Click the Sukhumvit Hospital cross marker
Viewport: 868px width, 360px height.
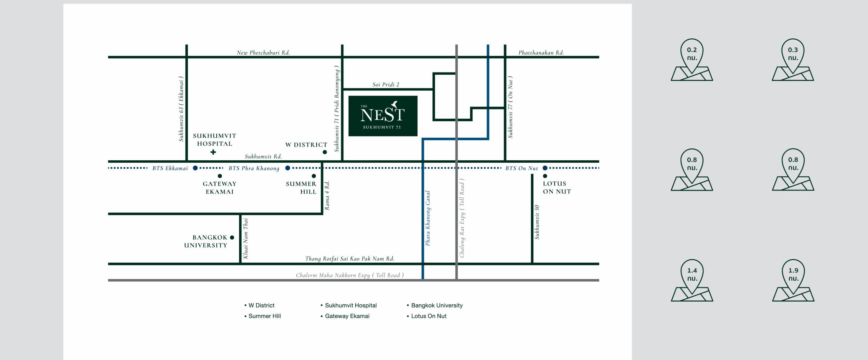pyautogui.click(x=213, y=152)
